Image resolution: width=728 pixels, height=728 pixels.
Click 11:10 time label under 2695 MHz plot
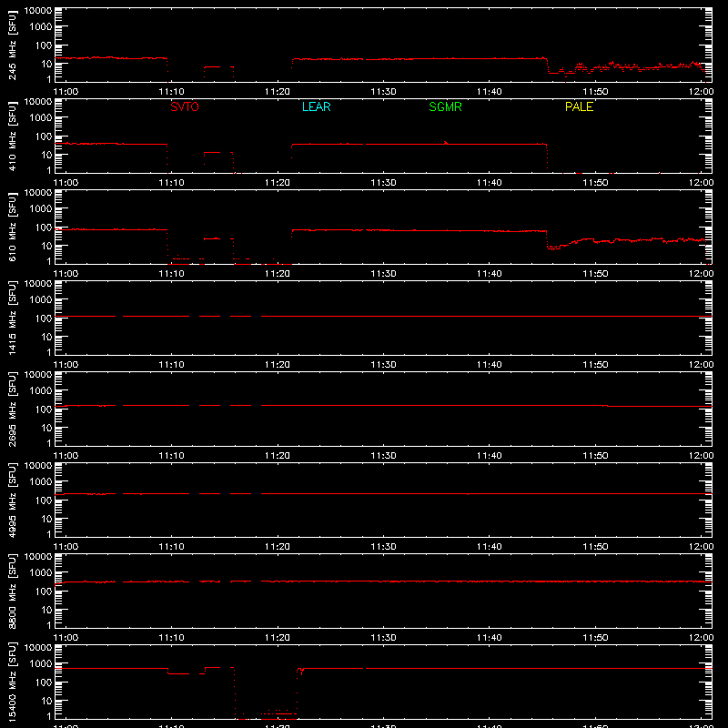pos(171,456)
